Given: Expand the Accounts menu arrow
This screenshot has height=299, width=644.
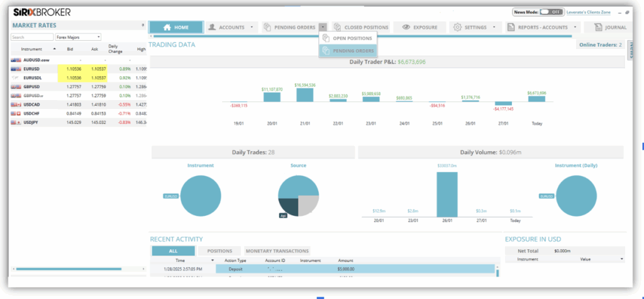Looking at the screenshot, I should (252, 27).
